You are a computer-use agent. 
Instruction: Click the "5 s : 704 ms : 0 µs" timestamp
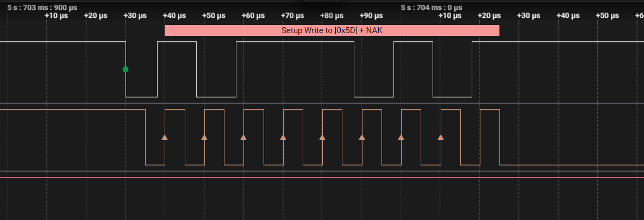pos(432,8)
